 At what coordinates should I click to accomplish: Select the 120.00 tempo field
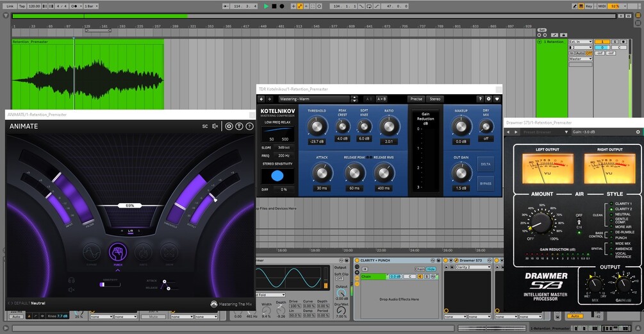(35, 6)
